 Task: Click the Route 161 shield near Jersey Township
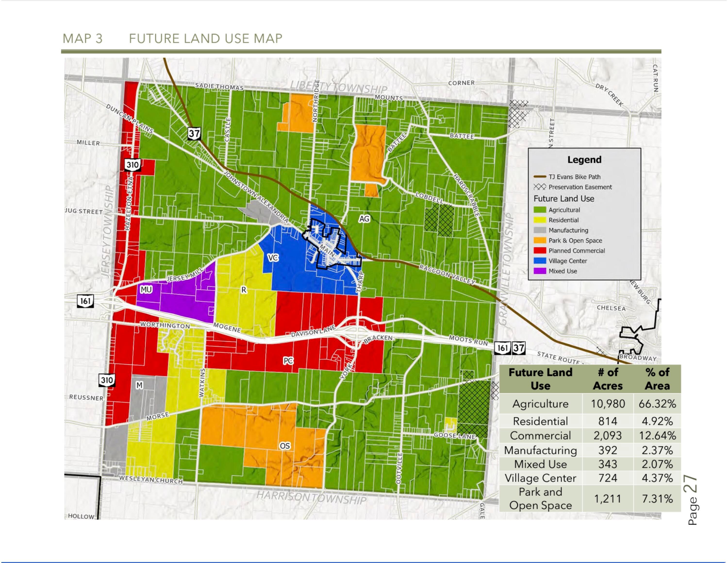click(x=85, y=301)
